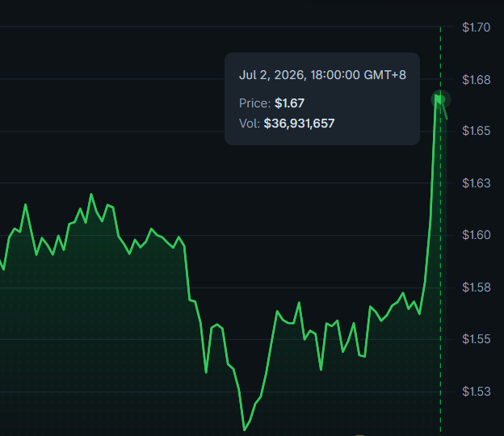
Task: Click the $1.65 price axis label
Action: tap(476, 131)
